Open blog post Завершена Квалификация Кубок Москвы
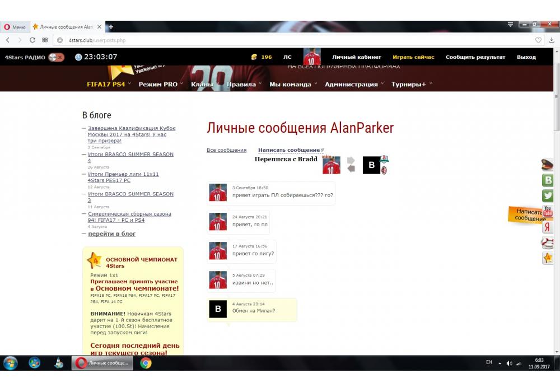Screen dimensions: 560x392 (x=132, y=134)
